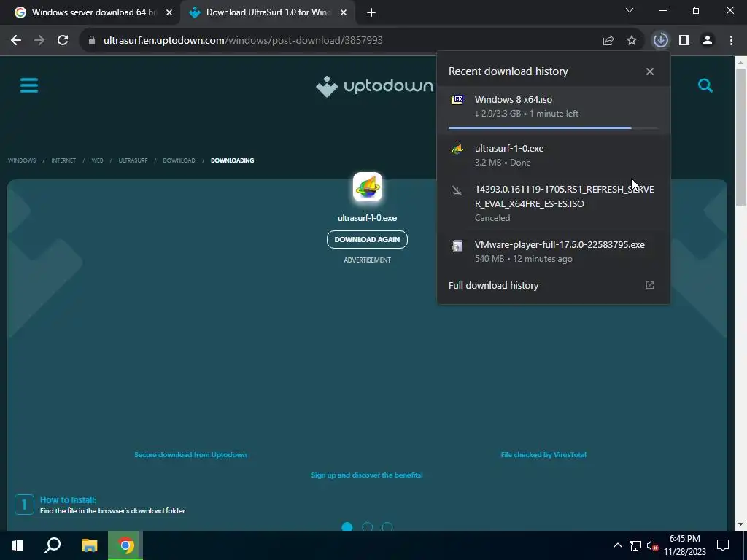The height and width of the screenshot is (560, 747).
Task: Click the Windows 8 download progress bar
Action: (553, 128)
